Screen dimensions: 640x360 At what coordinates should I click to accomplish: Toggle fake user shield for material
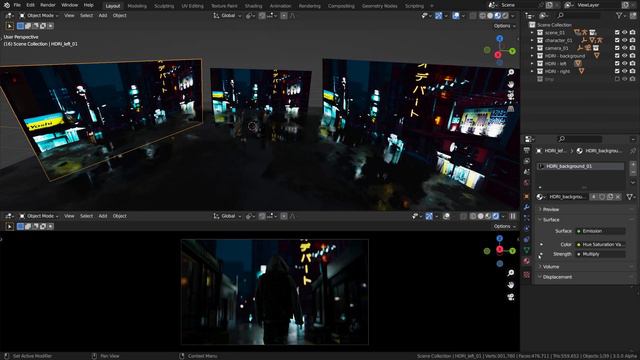[602, 197]
